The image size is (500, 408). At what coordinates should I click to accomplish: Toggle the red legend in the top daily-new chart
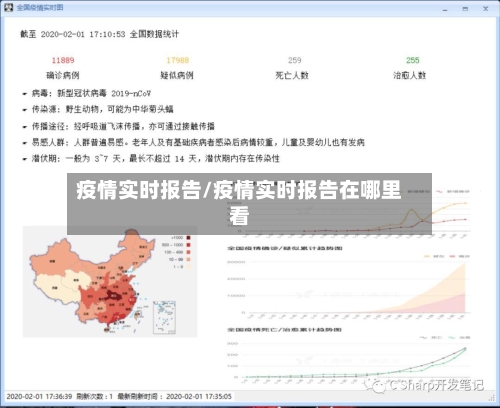click(453, 192)
